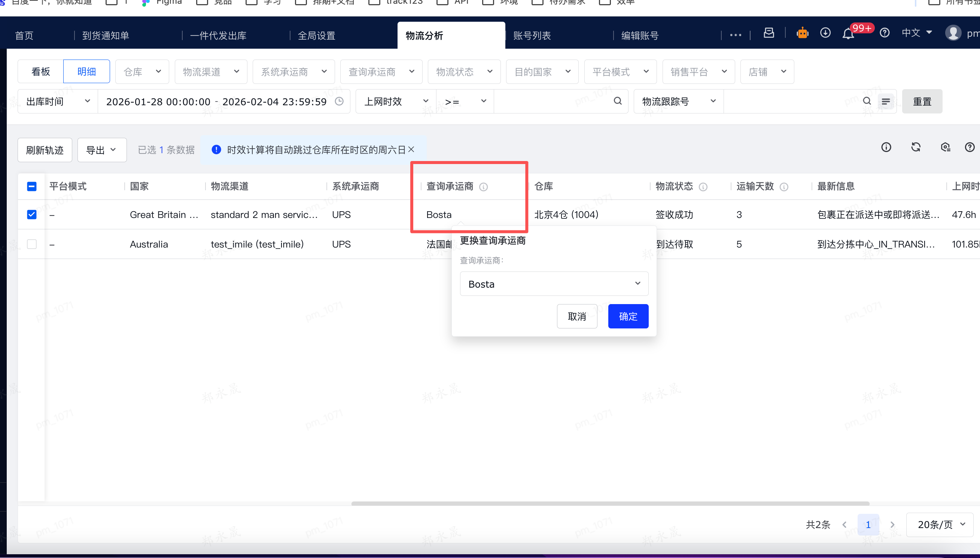Click the batch input list icon beside tracking search
The height and width of the screenshot is (558, 980).
pyautogui.click(x=886, y=101)
